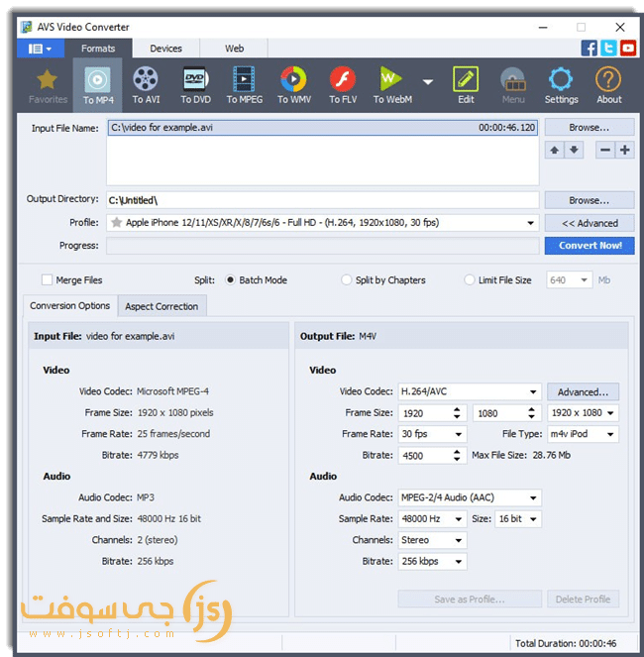Open the Facebook page icon
This screenshot has height=657, width=644.
click(590, 49)
